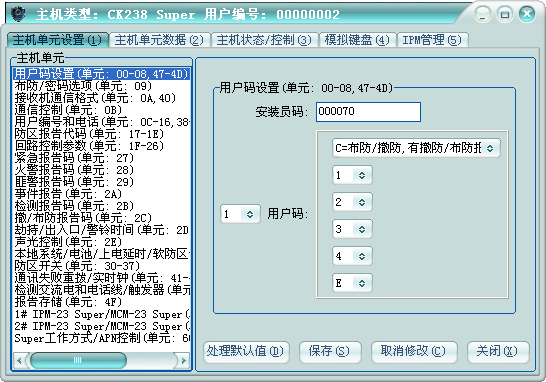Click the list's right scroll arrow
This screenshot has width=546, height=382.
pyautogui.click(x=183, y=360)
